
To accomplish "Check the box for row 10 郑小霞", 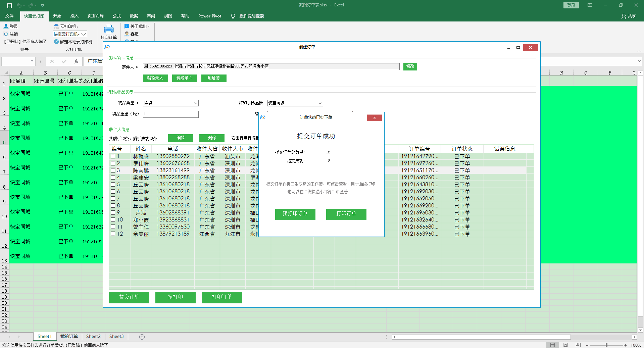I will (x=113, y=219).
